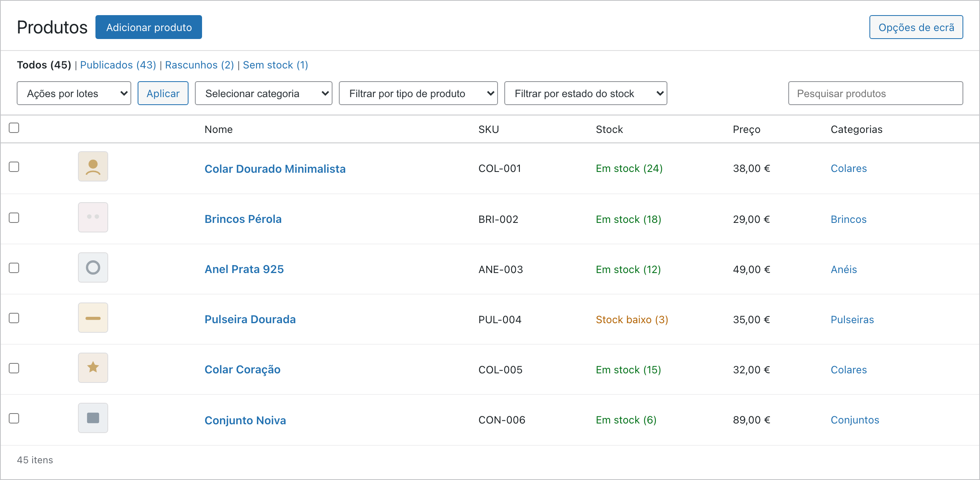Sort by the Nome column header
Viewport: 980px width, 480px height.
click(218, 129)
